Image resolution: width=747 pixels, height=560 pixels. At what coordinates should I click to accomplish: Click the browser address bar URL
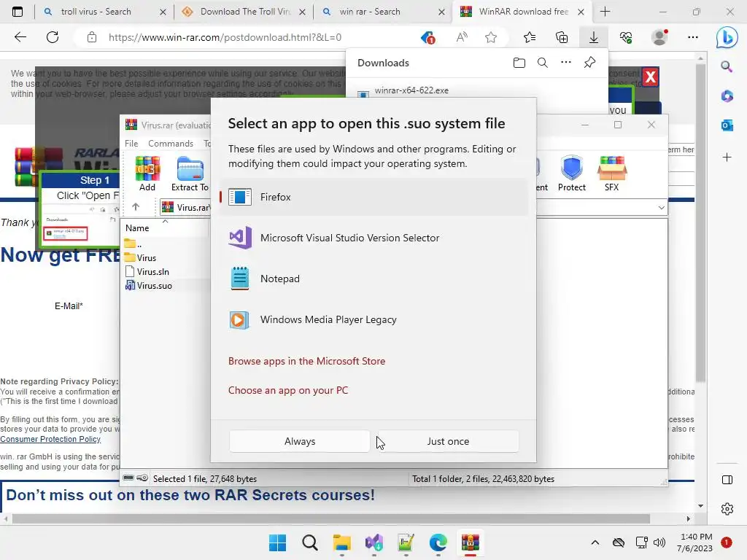225,37
